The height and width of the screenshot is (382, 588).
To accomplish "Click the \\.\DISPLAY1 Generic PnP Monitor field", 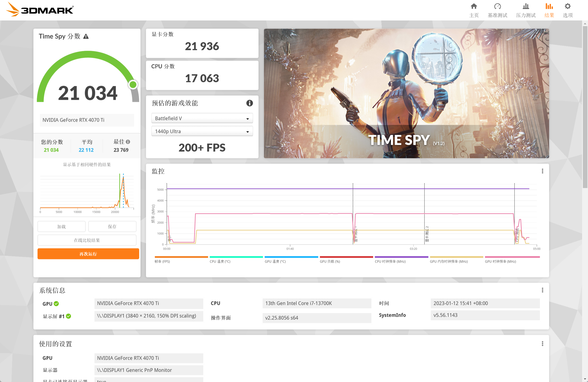I will (149, 370).
